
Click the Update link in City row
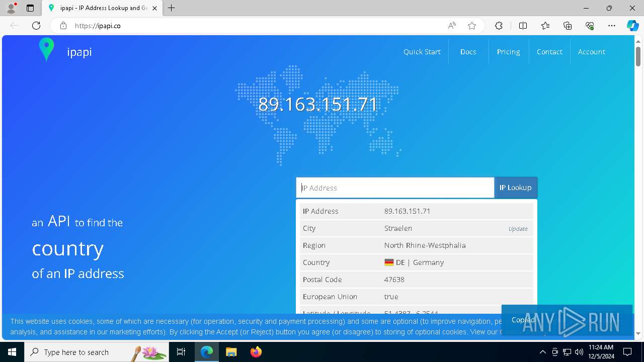click(518, 229)
